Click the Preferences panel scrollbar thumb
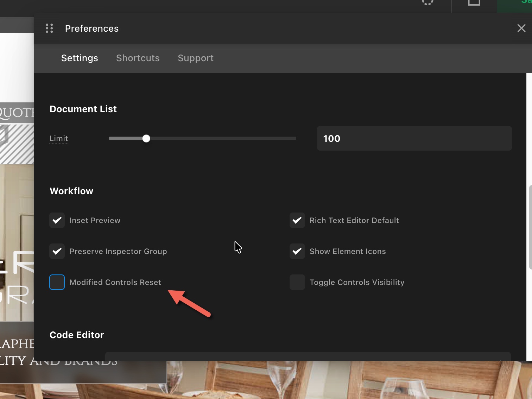This screenshot has height=399, width=532. 530,227
